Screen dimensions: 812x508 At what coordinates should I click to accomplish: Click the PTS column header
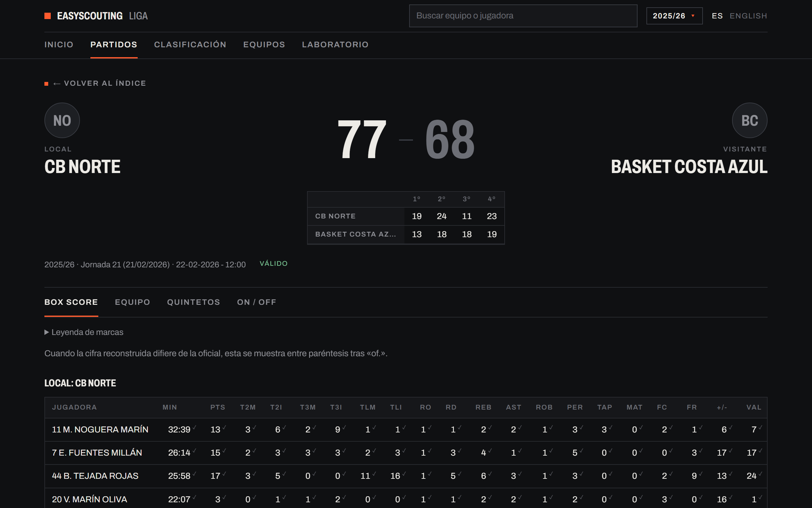coord(218,407)
